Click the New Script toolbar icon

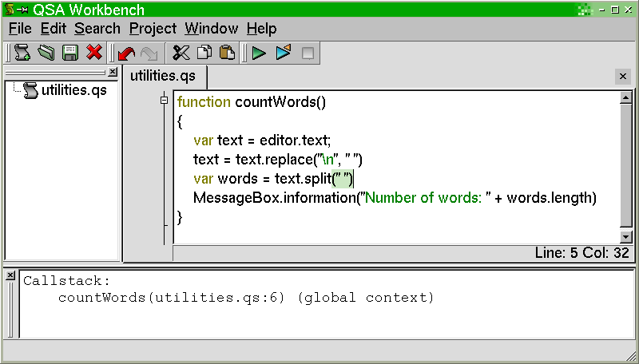[x=22, y=53]
